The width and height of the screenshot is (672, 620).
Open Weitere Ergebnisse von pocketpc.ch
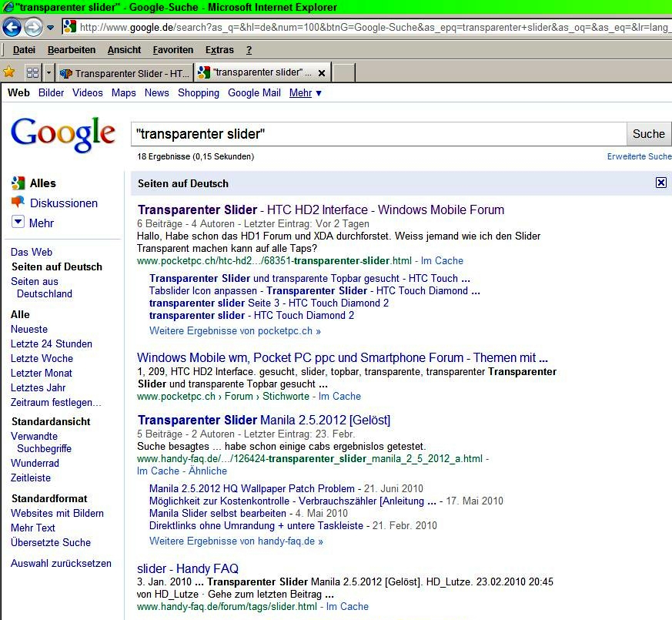click(235, 331)
